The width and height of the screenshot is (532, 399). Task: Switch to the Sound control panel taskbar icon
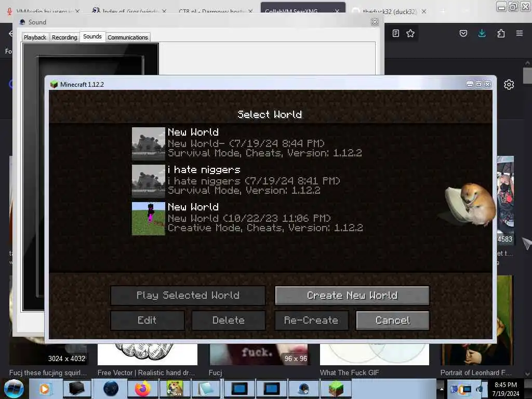303,389
